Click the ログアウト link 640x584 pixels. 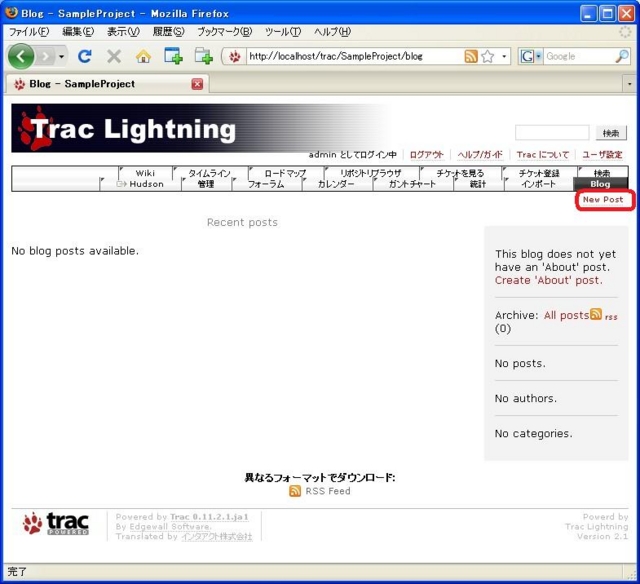coord(427,155)
